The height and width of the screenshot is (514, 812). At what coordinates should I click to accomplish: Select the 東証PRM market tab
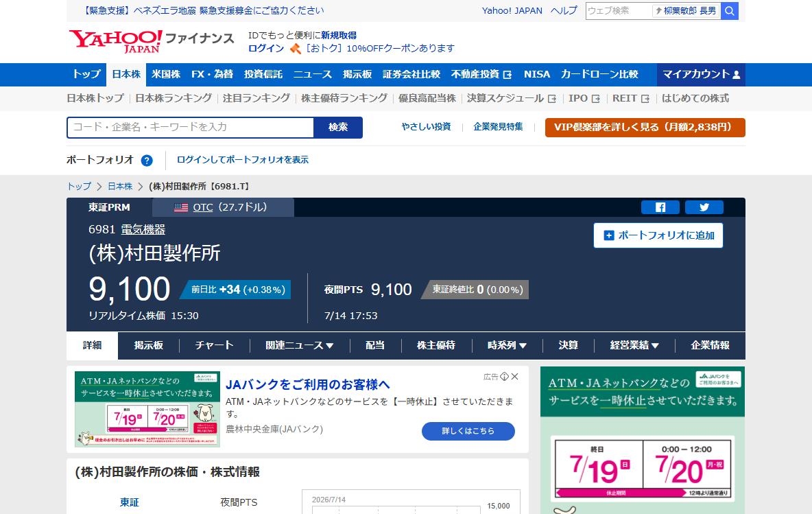point(109,207)
